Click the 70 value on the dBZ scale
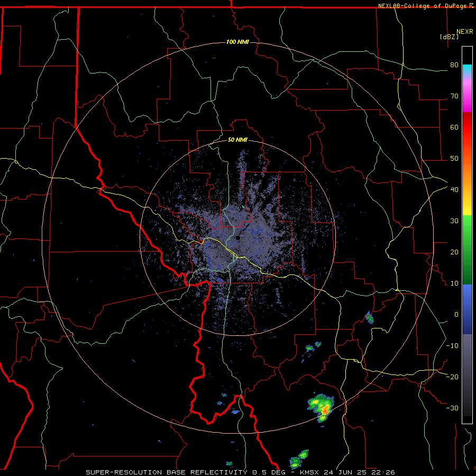Screen dimensions: 476x476 (x=454, y=96)
